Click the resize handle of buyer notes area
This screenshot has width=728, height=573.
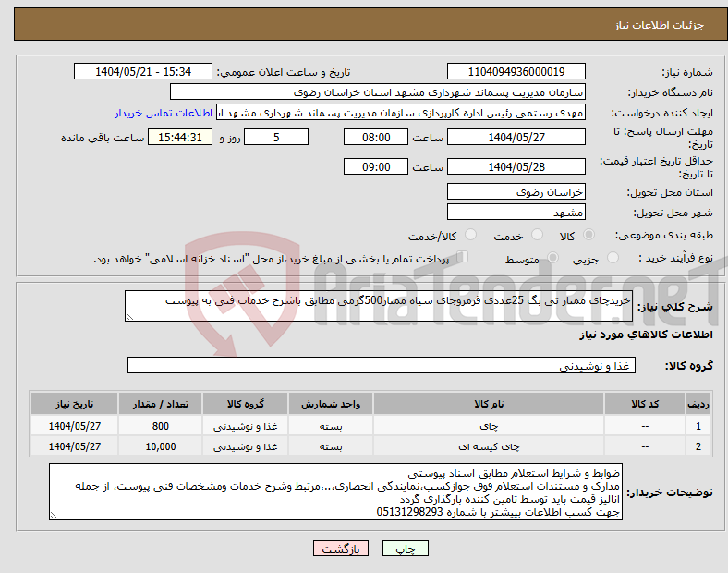coord(54,516)
